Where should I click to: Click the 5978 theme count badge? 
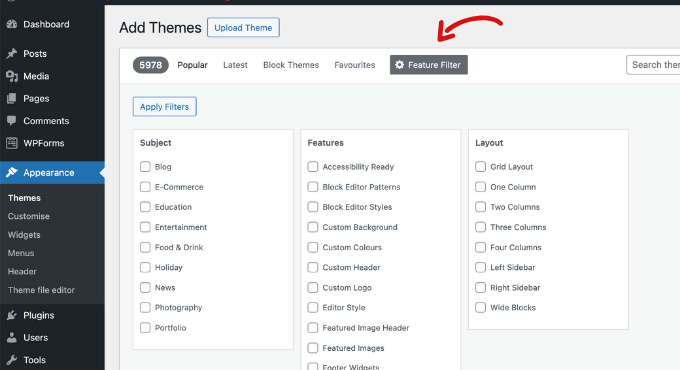(150, 65)
